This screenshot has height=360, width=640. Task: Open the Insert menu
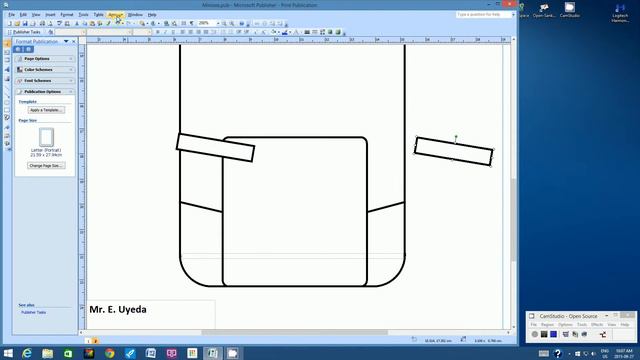(x=50, y=15)
